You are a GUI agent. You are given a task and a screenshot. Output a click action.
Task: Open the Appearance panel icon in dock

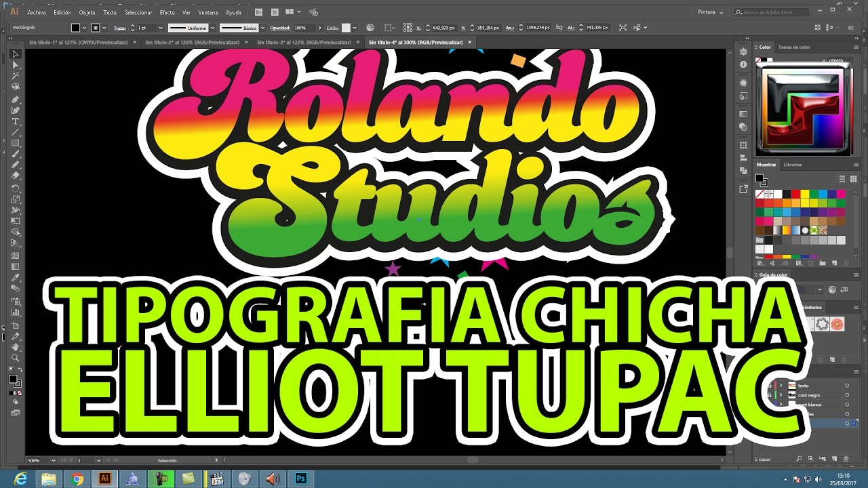744,83
